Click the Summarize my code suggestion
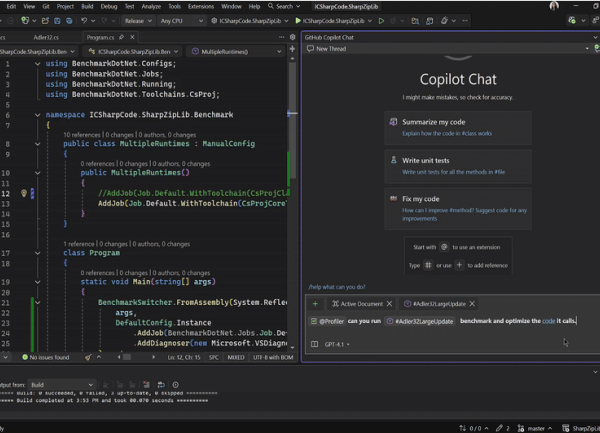 point(458,128)
